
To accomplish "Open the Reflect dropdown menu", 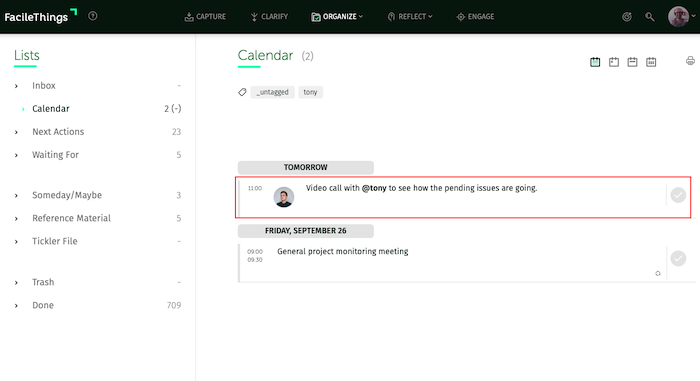I will point(410,17).
